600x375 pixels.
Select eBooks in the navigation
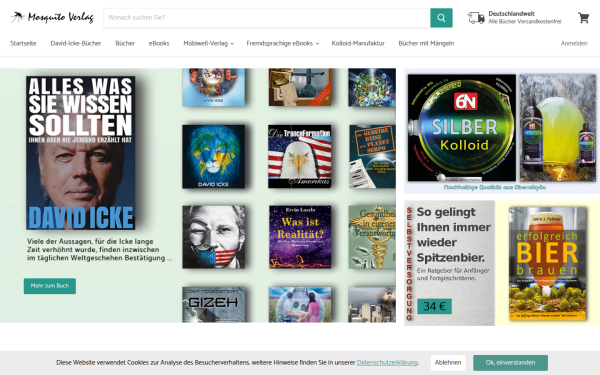pos(159,43)
